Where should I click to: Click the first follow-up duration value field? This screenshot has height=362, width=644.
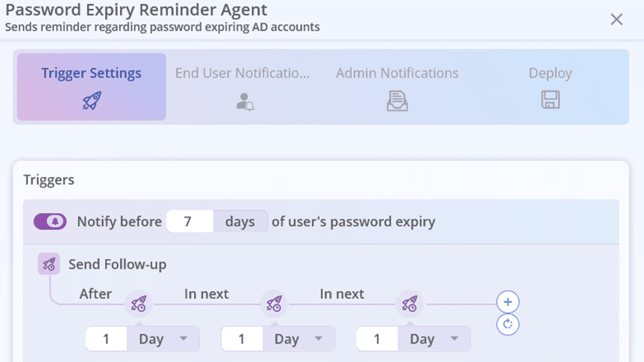[x=106, y=338]
